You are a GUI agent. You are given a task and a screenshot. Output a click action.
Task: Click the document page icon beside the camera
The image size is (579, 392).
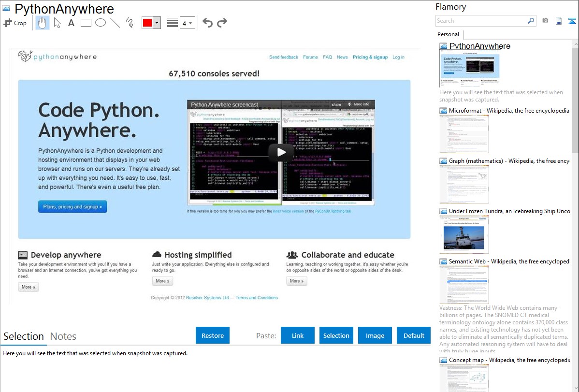click(x=559, y=21)
